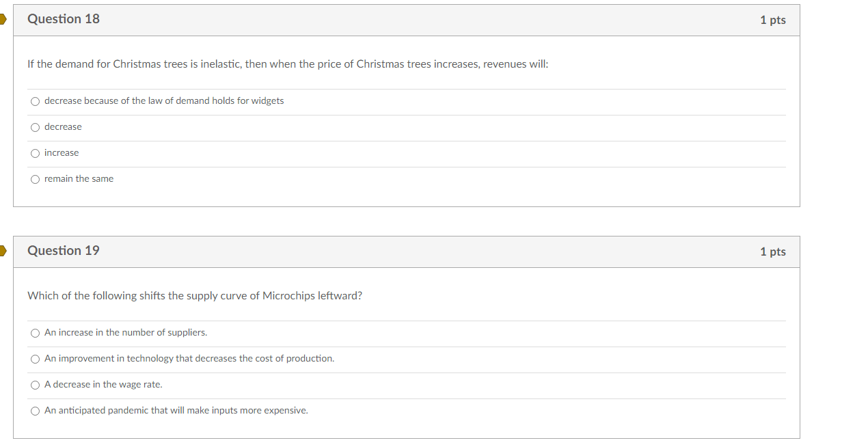
Task: Choose "An improvement in technology that decreases the cost of production"
Action: point(35,359)
